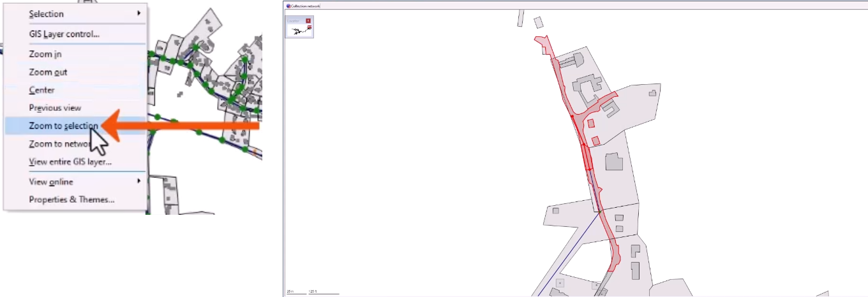Click the Collection network title text
The width and height of the screenshot is (868, 297).
[x=305, y=5]
